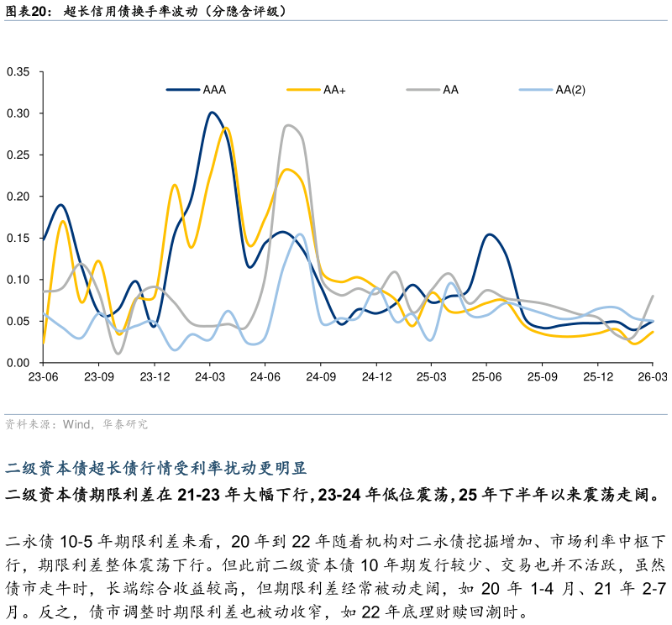Image resolution: width=672 pixels, height=625 pixels.
Task: Click the yellow AA+ legend line
Action: tap(303, 89)
